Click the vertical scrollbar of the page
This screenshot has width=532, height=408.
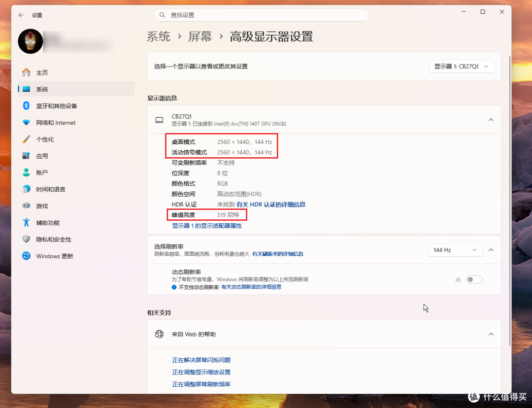point(510,201)
